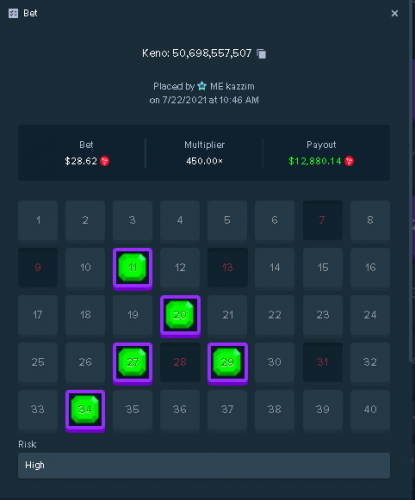Select the red missed number 13 tile

227,267
